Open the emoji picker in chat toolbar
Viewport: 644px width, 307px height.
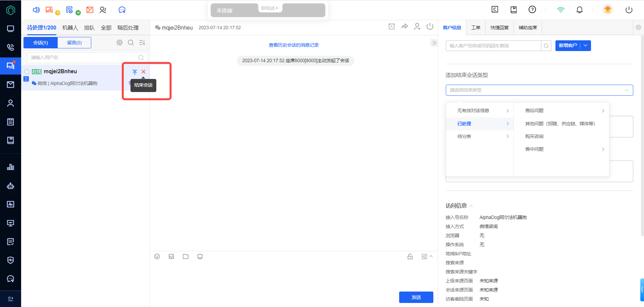[157, 257]
